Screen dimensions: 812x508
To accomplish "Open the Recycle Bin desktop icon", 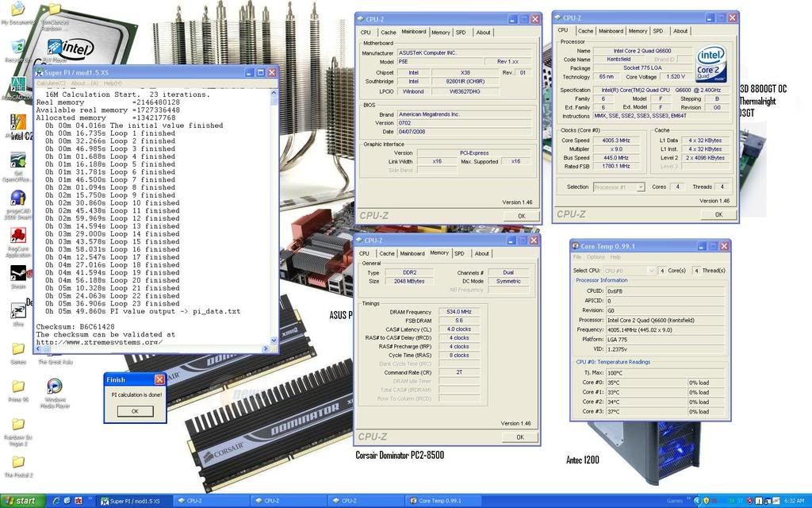I will tap(17, 47).
